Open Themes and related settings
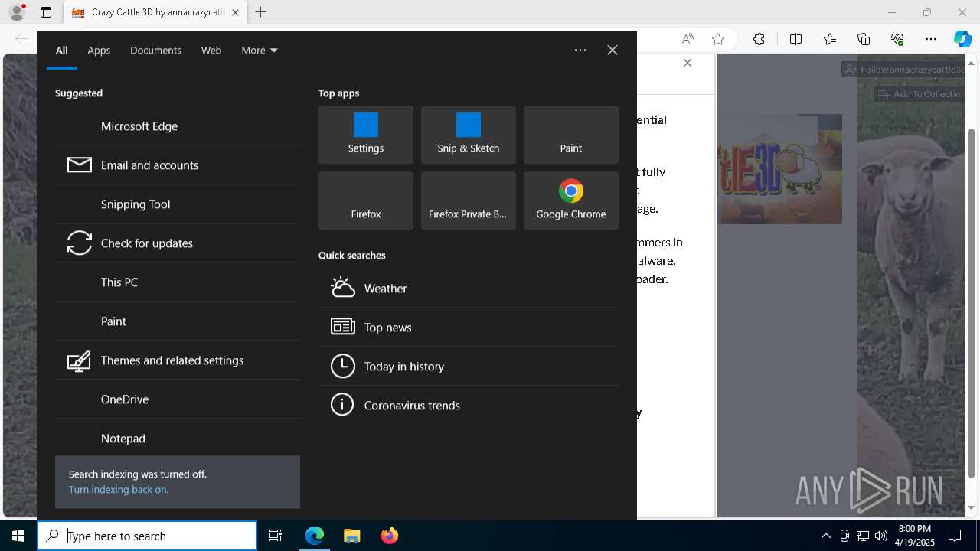The height and width of the screenshot is (551, 980). (x=177, y=360)
